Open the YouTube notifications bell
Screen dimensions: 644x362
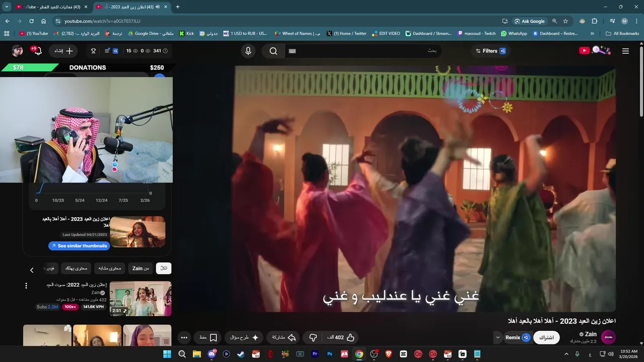[x=37, y=51]
